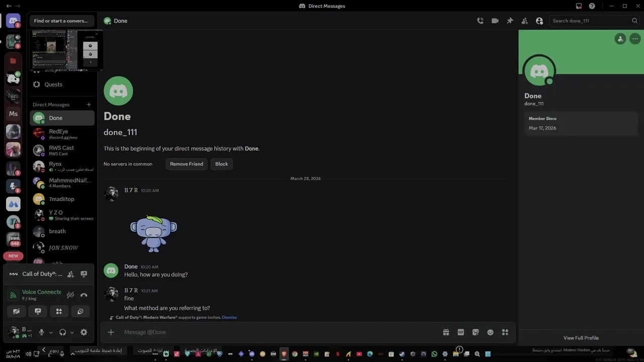Image resolution: width=644 pixels, height=362 pixels.
Task: Start an activity in voice panel
Action: pos(59,311)
